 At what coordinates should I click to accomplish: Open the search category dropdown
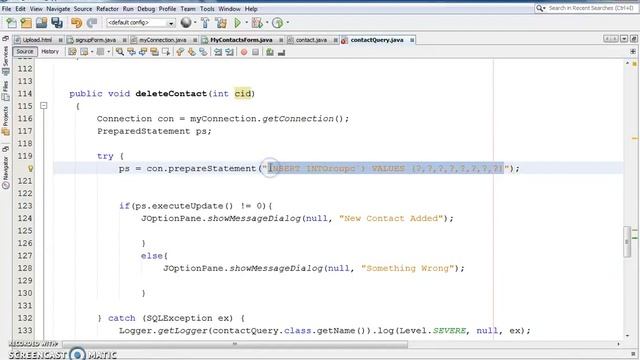tap(540, 8)
